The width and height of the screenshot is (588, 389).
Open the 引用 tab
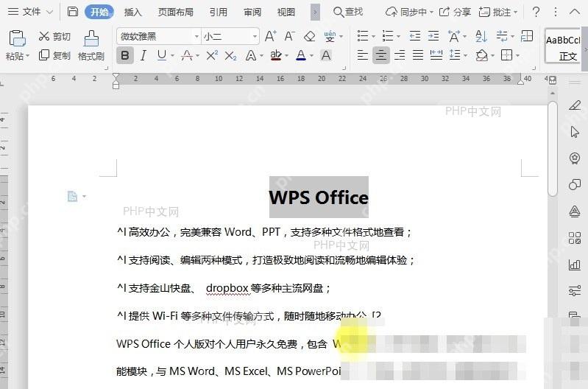(219, 12)
